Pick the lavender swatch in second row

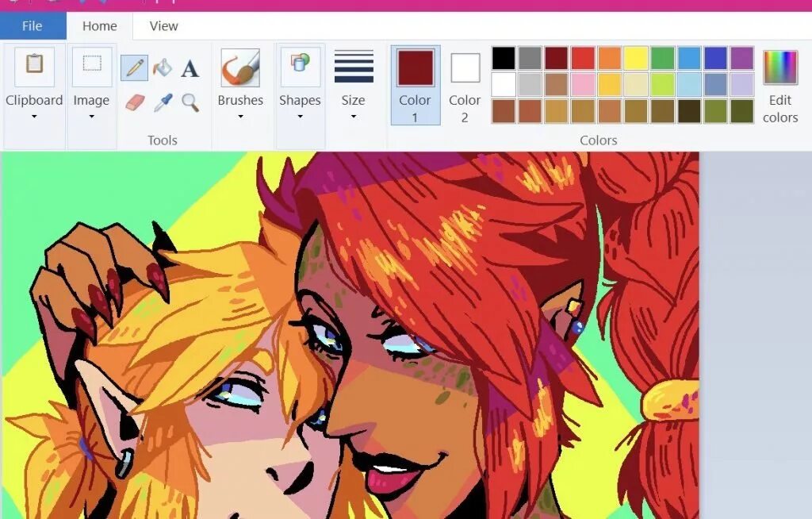pos(742,84)
